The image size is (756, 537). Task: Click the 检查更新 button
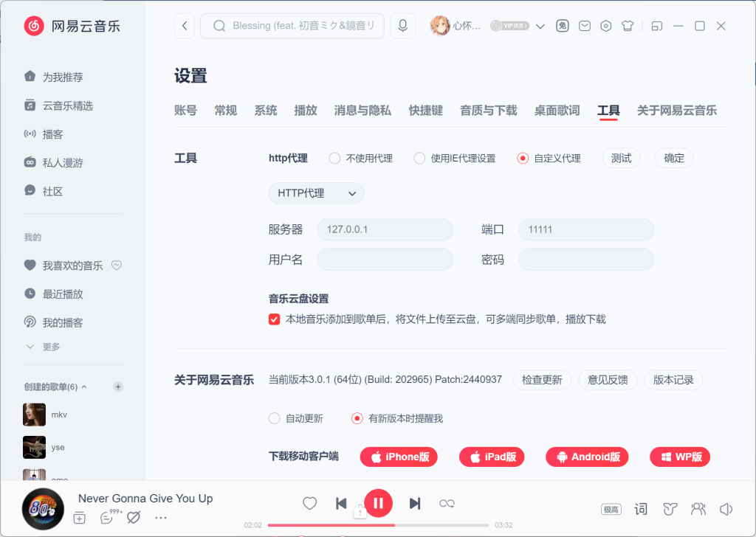541,380
